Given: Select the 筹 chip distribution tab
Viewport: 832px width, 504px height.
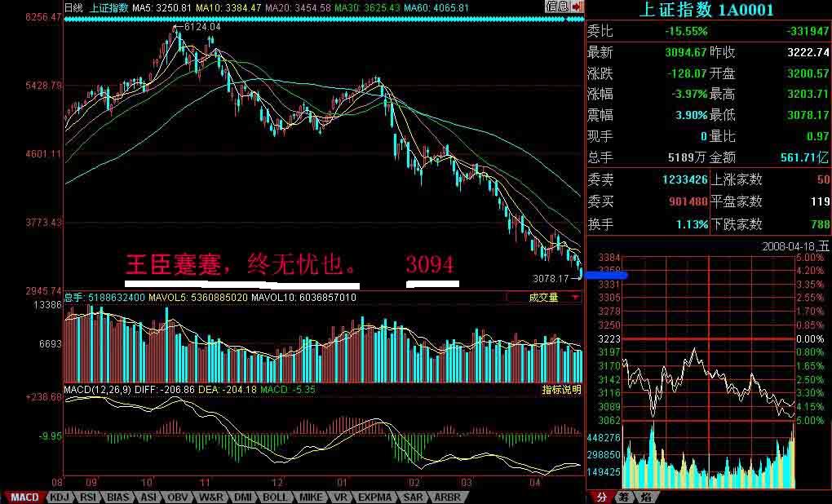Looking at the screenshot, I should pos(623,497).
